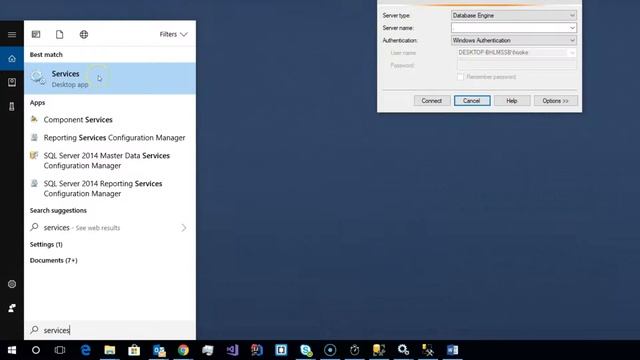Open the gears app icon on taskbar

point(403,350)
